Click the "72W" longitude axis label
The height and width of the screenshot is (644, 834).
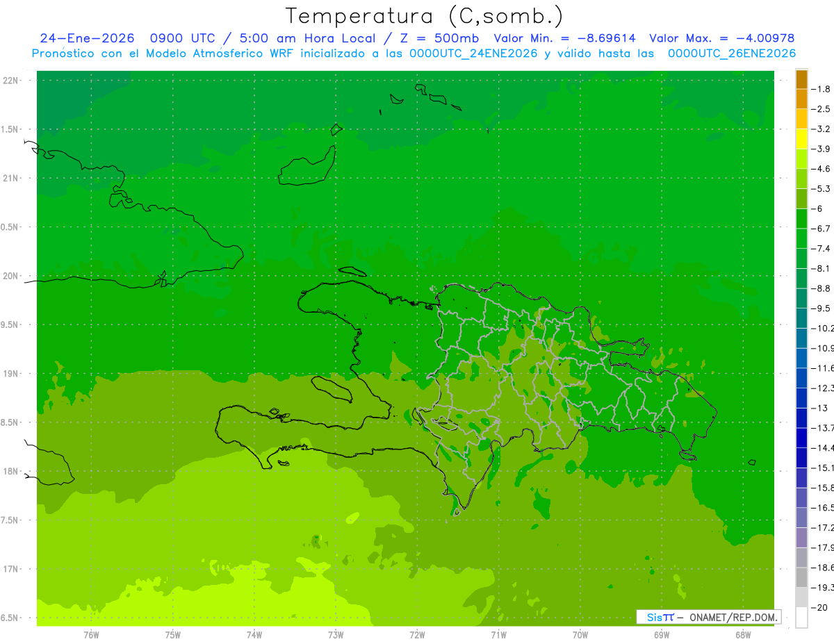pyautogui.click(x=417, y=635)
